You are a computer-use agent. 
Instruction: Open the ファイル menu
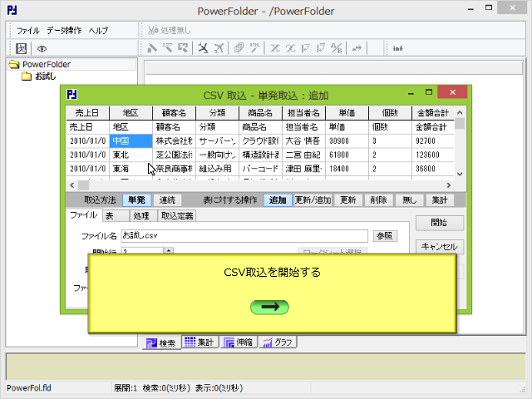pos(28,31)
